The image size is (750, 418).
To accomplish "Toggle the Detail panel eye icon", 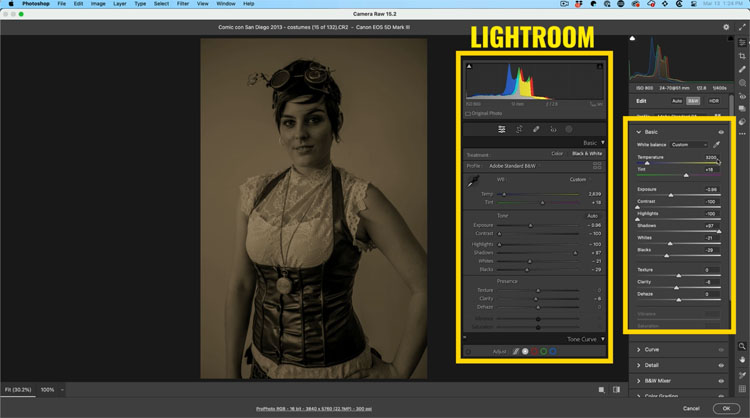I will [x=721, y=365].
